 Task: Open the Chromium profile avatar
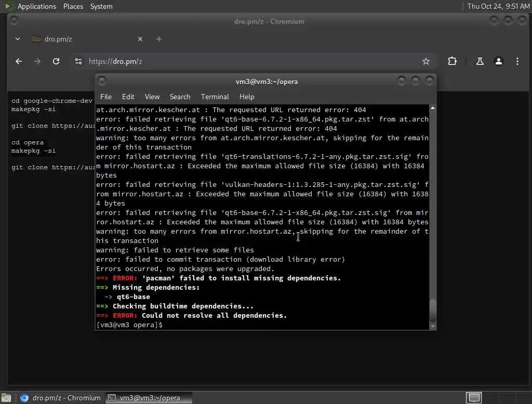498,61
